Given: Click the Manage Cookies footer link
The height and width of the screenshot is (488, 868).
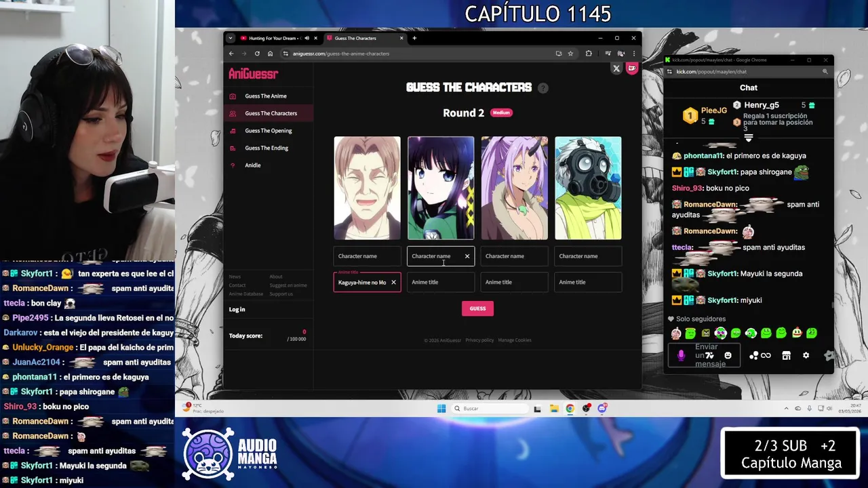Looking at the screenshot, I should [515, 340].
